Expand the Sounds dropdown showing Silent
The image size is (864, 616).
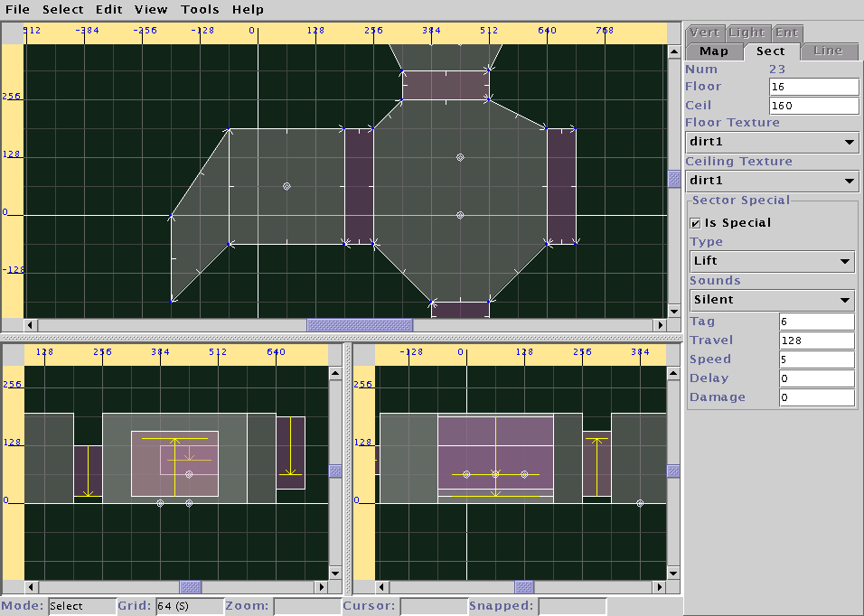click(771, 300)
